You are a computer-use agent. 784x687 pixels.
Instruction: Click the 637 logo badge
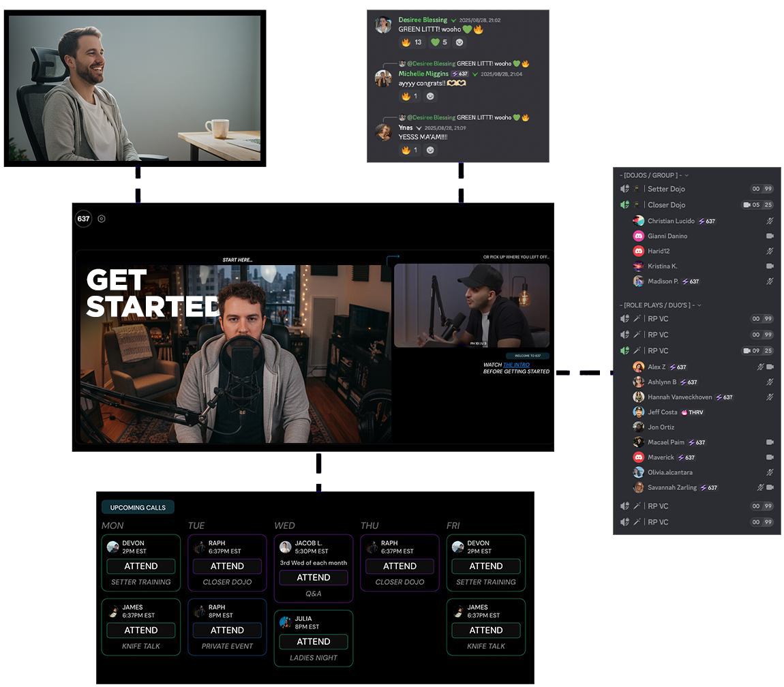click(x=83, y=219)
